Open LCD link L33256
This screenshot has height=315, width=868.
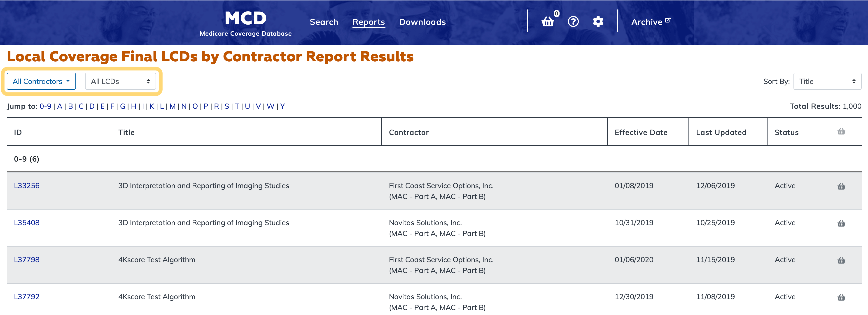[x=27, y=186]
